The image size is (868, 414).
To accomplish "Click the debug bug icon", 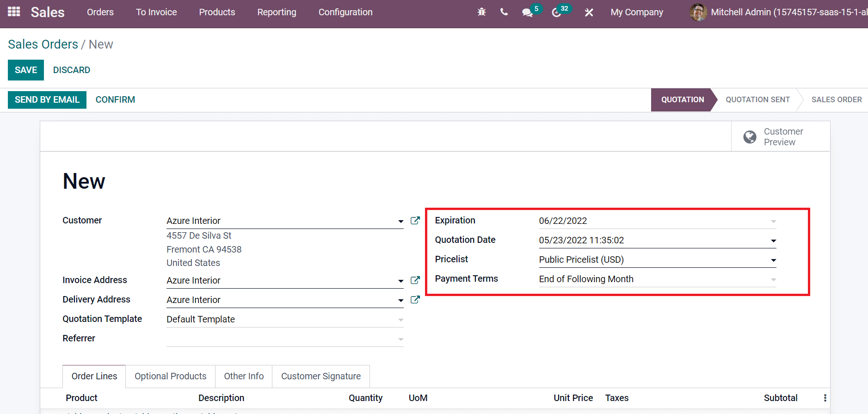I will pyautogui.click(x=481, y=12).
